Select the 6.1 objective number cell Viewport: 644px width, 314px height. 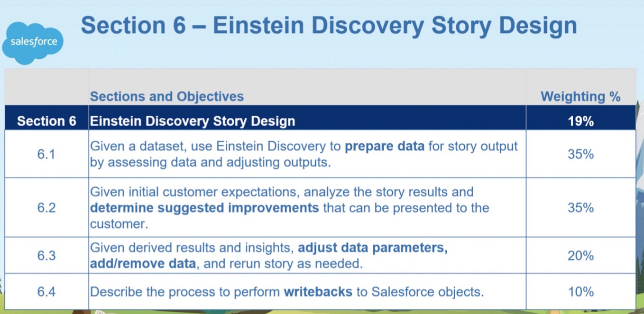(x=46, y=155)
